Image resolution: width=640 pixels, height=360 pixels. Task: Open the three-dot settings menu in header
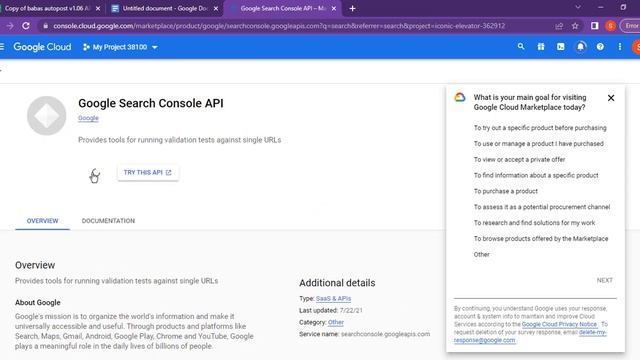coord(620,47)
